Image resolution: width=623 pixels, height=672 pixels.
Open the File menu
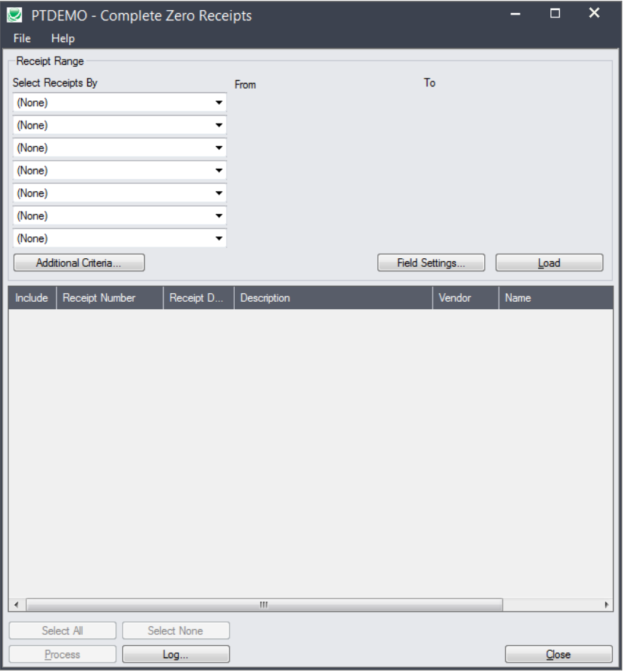[22, 39]
